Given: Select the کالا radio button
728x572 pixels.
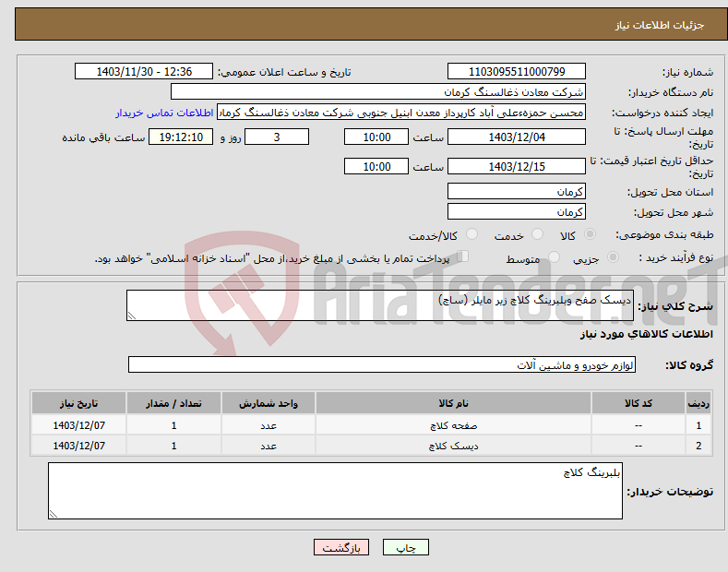Looking at the screenshot, I should 590,234.
